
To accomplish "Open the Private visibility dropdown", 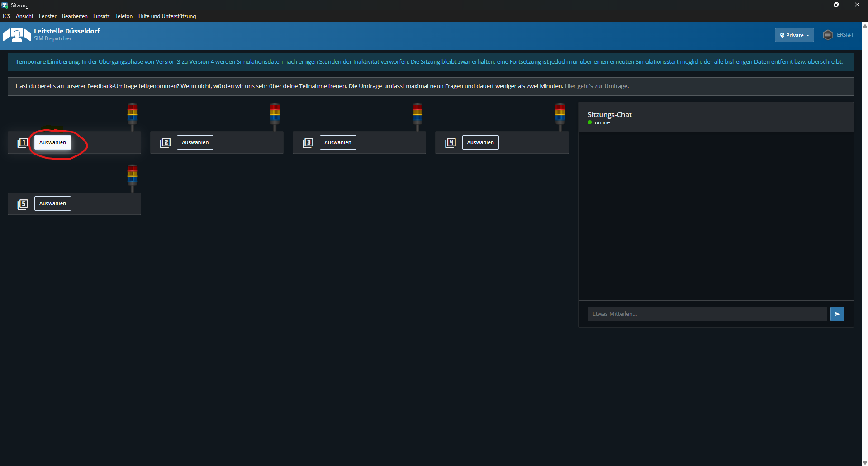I will tap(794, 35).
